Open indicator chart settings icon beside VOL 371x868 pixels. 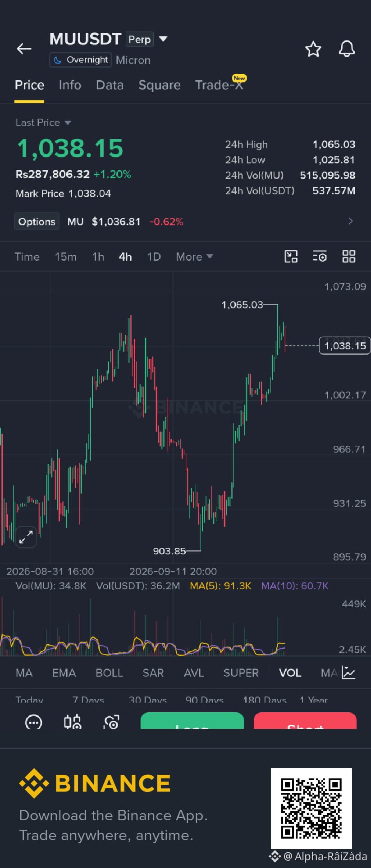click(x=348, y=673)
